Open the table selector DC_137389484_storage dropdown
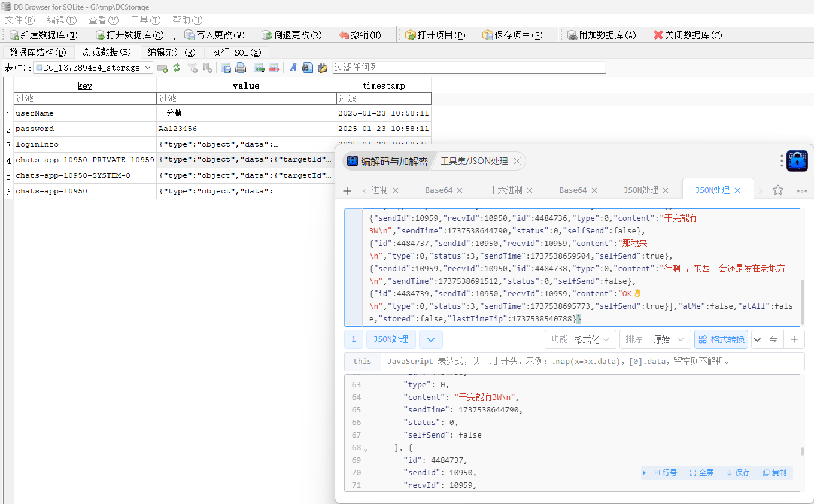The image size is (814, 504). (93, 68)
